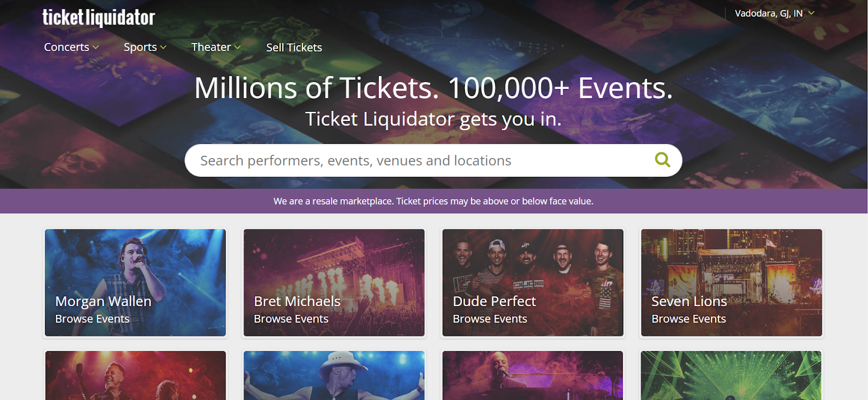Open the Sports menu
The image size is (868, 400).
point(140,47)
